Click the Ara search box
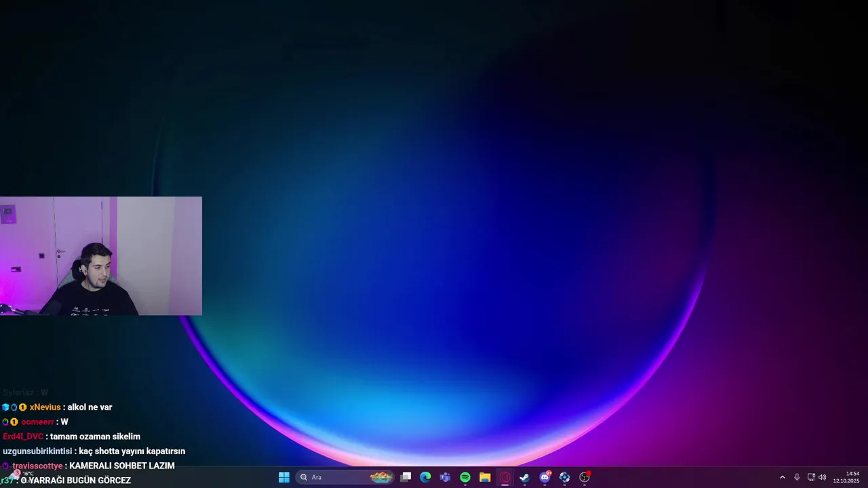Screen dimensions: 868x488 pos(345,477)
